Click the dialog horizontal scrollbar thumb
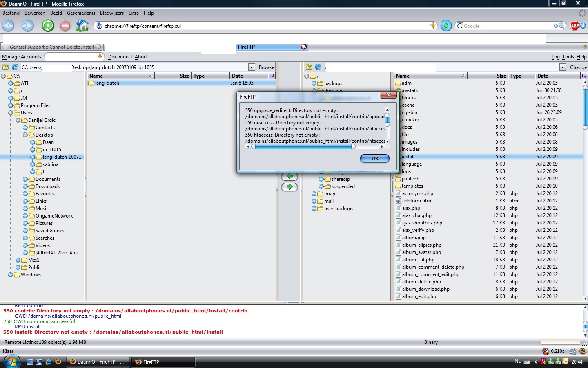This screenshot has height=368, width=588. [303, 146]
